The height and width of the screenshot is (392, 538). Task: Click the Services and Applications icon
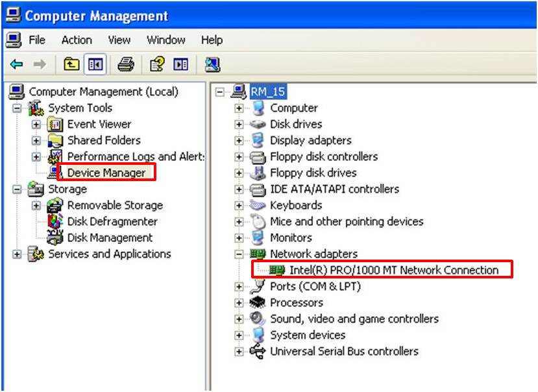[x=36, y=254]
